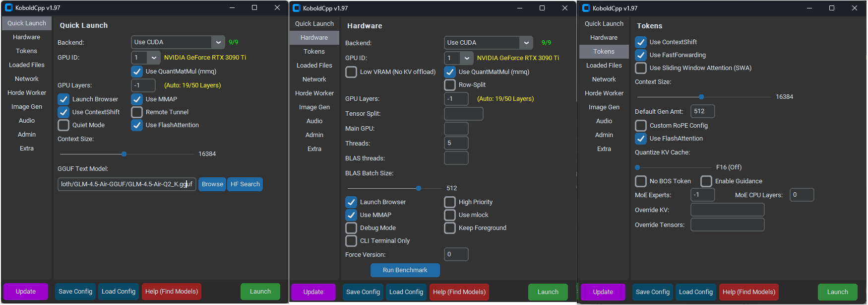Screen dimensions: 868x305
Task: Click Save Config in right window
Action: click(x=653, y=292)
